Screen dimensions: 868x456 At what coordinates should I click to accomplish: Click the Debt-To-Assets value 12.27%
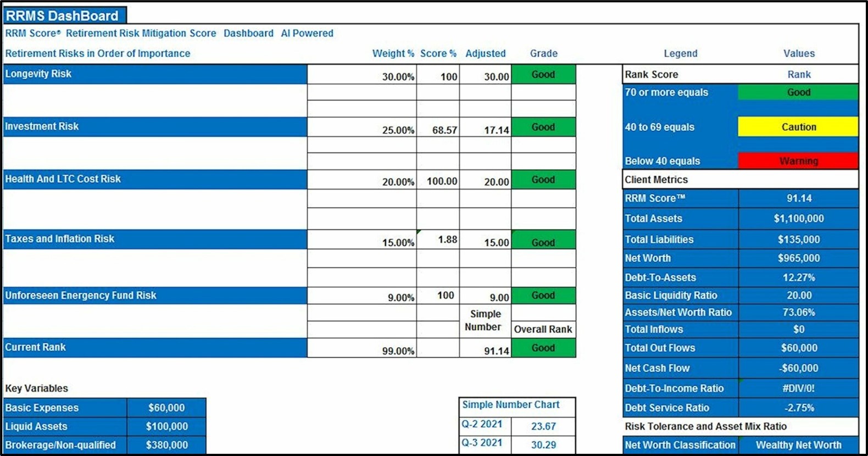799,277
